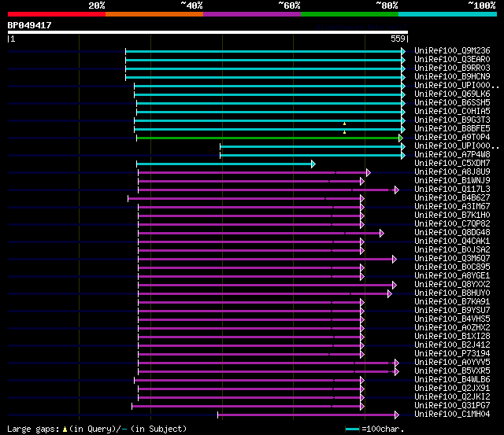
Task: Click the cyan alignment bar of UniRef100_Q3EAR0
Action: (x=264, y=61)
